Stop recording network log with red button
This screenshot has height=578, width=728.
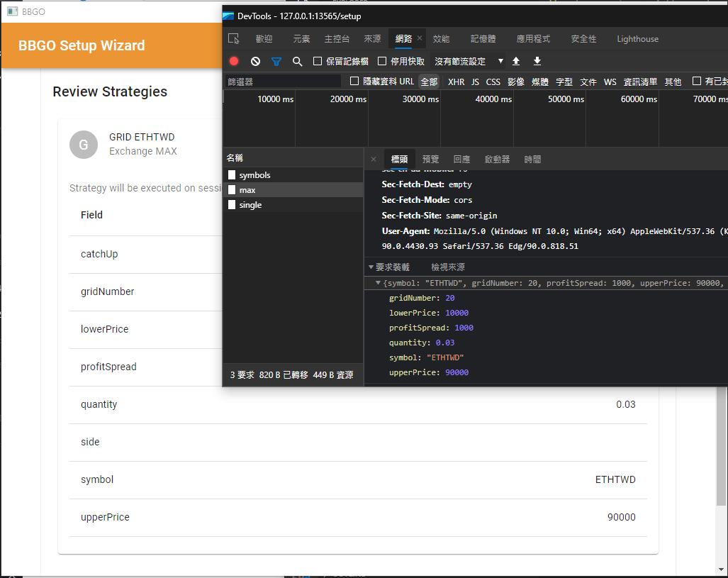click(x=234, y=61)
